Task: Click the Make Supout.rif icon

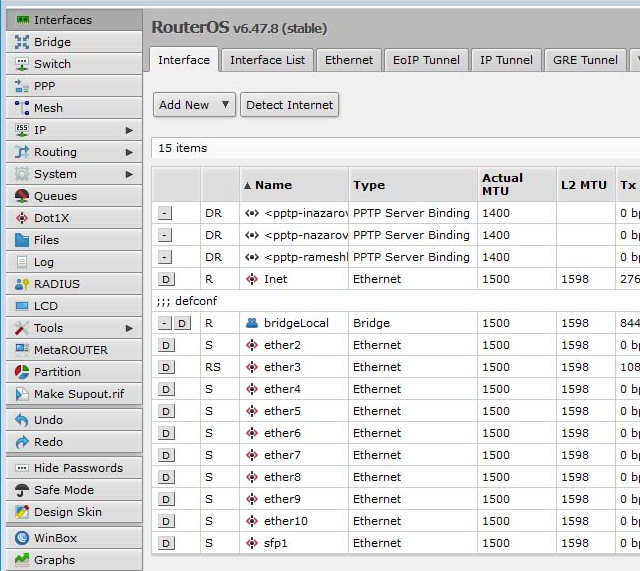Action: tap(22, 394)
